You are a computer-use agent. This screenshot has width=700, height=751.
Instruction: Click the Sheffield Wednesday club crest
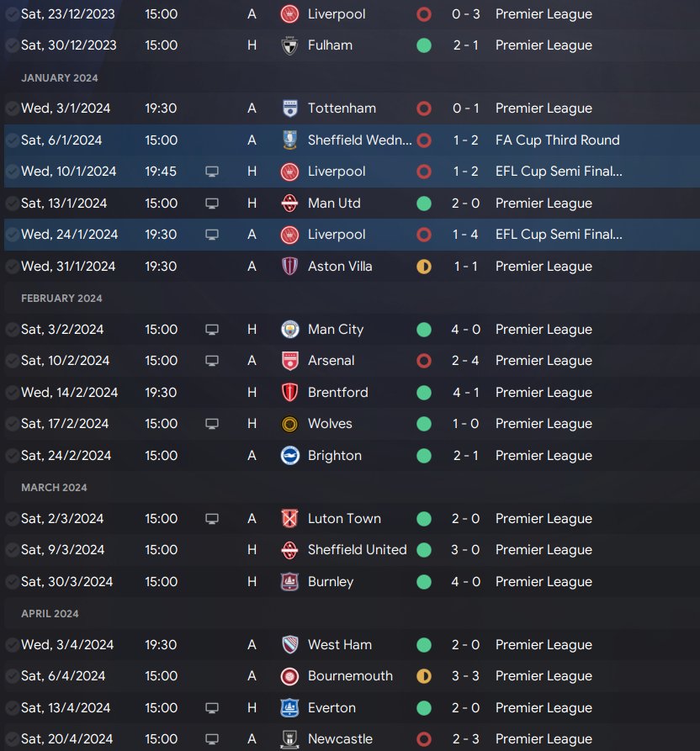(290, 140)
